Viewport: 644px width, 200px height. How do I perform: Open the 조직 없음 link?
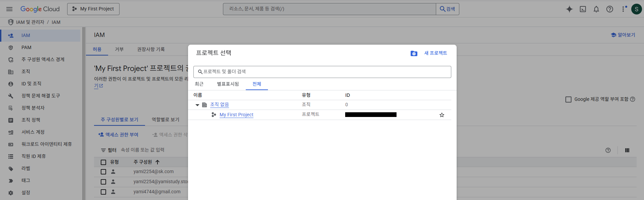click(220, 105)
